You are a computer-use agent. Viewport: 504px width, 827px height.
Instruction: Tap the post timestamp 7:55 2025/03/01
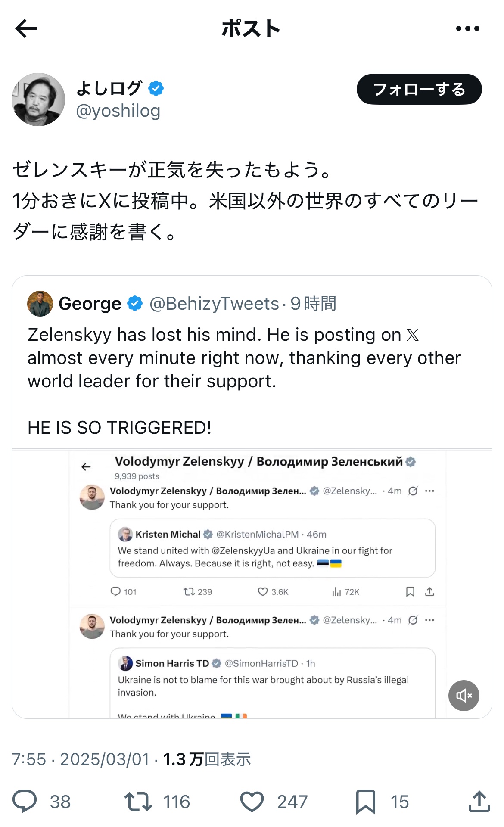81,759
